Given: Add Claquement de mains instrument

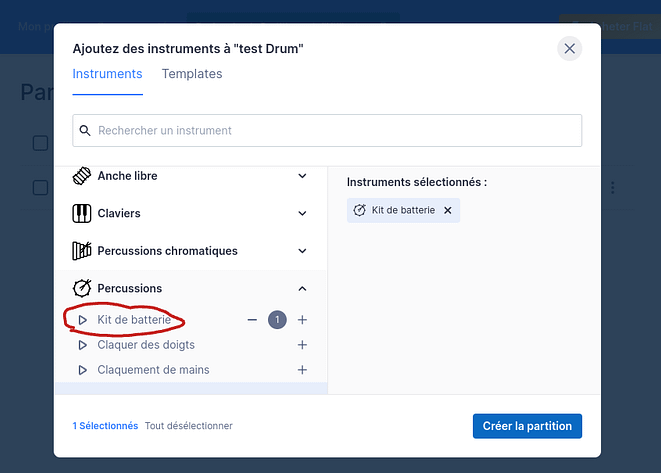Looking at the screenshot, I should pyautogui.click(x=302, y=370).
